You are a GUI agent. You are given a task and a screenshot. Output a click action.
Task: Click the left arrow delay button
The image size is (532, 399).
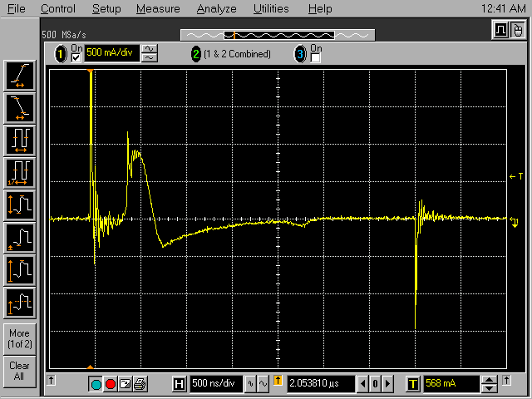[363, 384]
